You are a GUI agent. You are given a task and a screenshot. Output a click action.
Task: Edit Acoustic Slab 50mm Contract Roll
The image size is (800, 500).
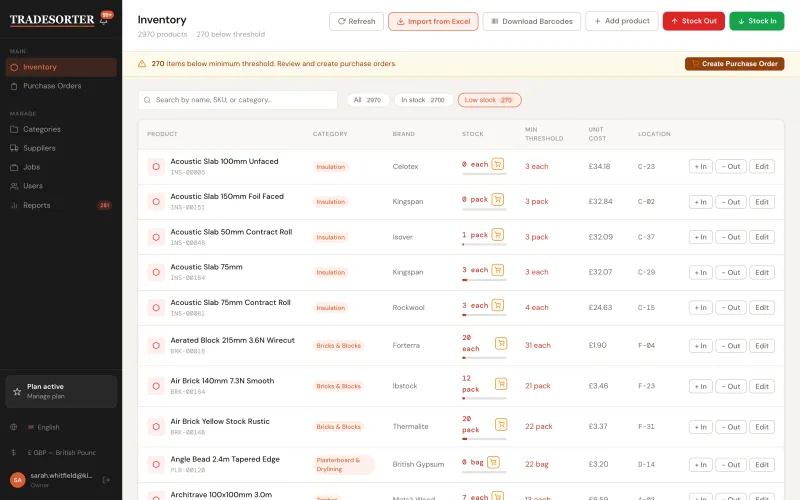pyautogui.click(x=762, y=237)
